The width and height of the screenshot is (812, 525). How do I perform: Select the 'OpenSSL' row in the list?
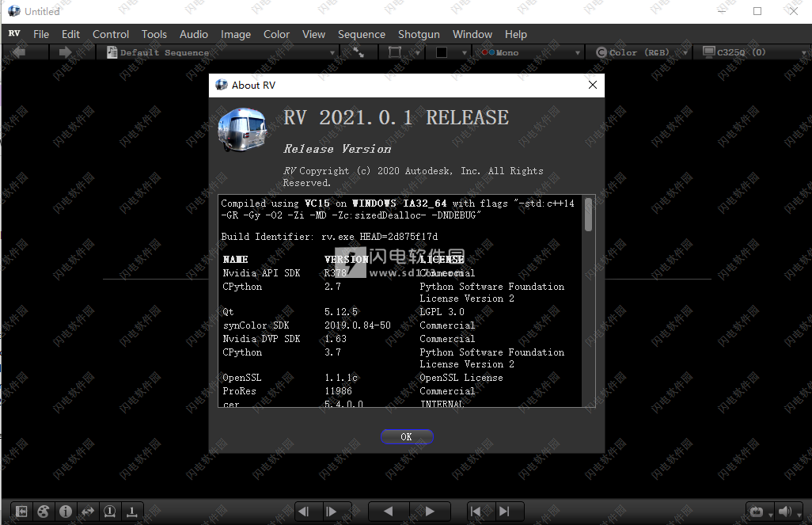362,378
